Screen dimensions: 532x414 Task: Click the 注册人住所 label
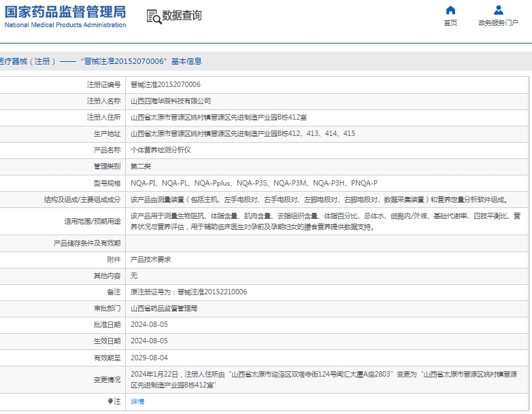coord(103,118)
